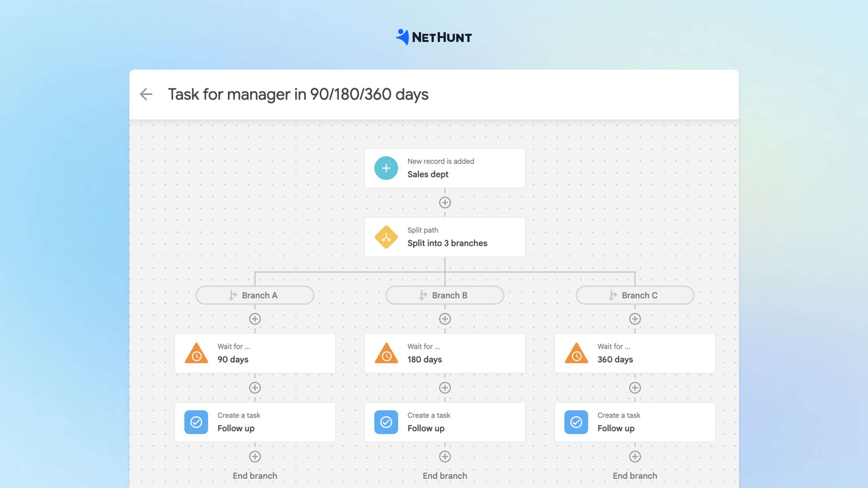Click the NetHunt logo
This screenshot has height=488, width=868.
(434, 37)
